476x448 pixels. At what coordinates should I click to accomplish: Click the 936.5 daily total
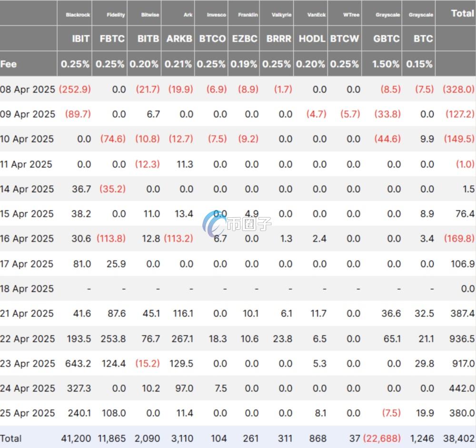tap(462, 339)
